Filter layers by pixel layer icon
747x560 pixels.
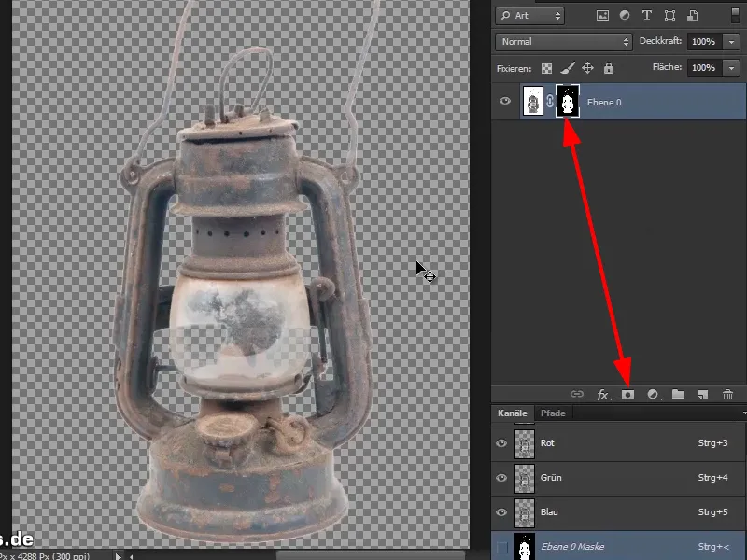click(602, 15)
